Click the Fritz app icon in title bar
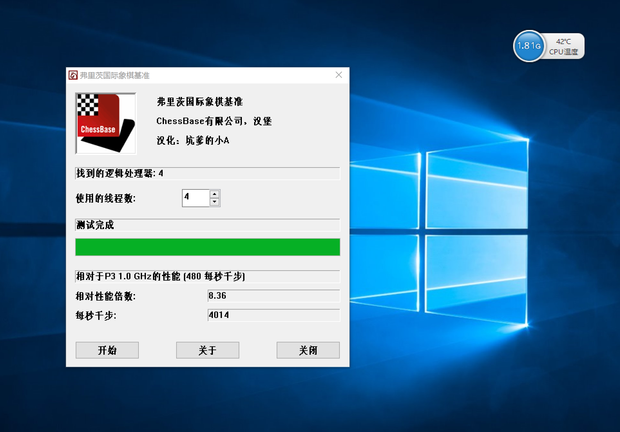620x432 pixels. tap(73, 75)
